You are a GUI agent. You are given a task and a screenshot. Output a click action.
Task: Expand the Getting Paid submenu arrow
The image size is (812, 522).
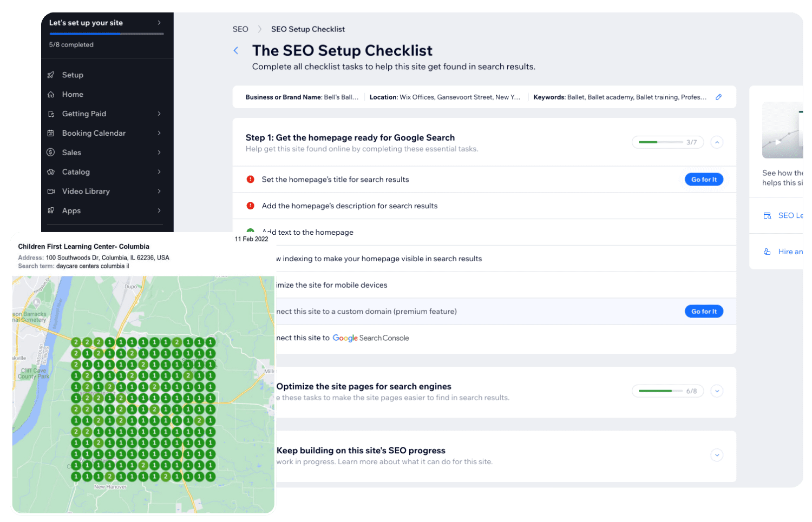click(159, 114)
